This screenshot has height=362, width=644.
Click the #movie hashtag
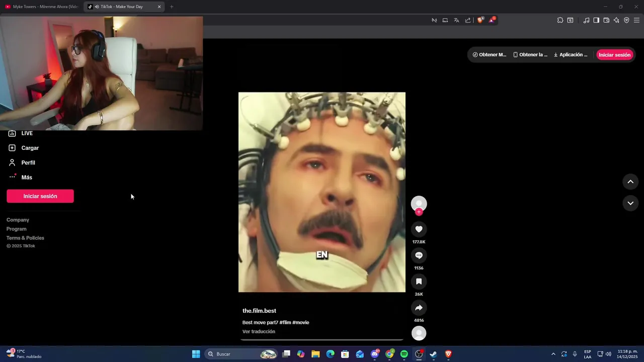coord(301,322)
